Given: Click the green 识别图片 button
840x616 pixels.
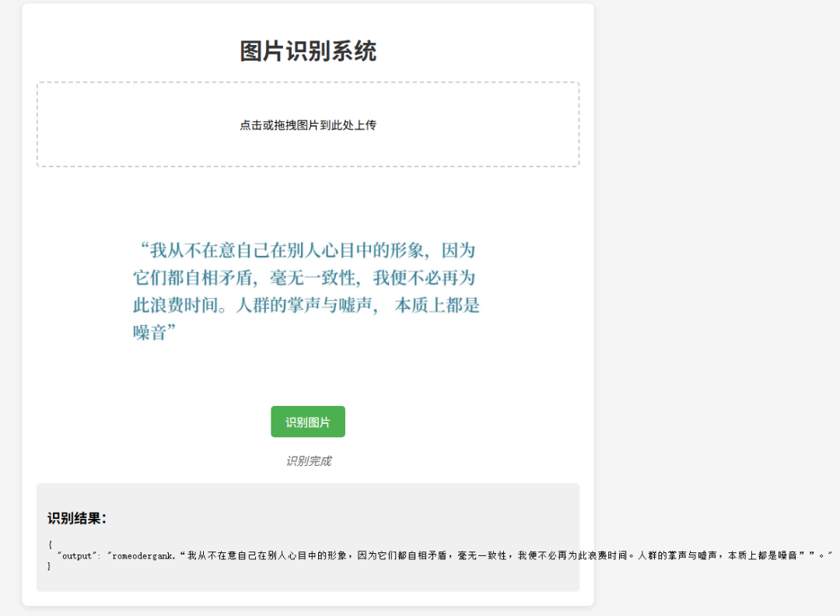Looking at the screenshot, I should coord(307,422).
